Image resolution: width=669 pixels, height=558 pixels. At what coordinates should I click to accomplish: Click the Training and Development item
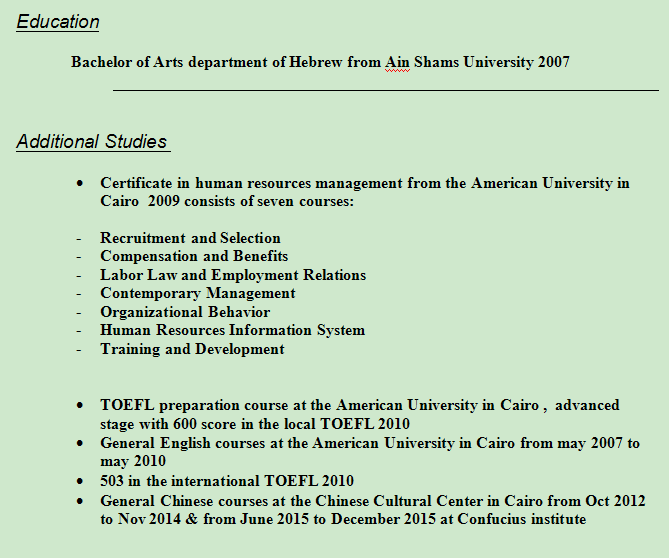[x=192, y=349]
